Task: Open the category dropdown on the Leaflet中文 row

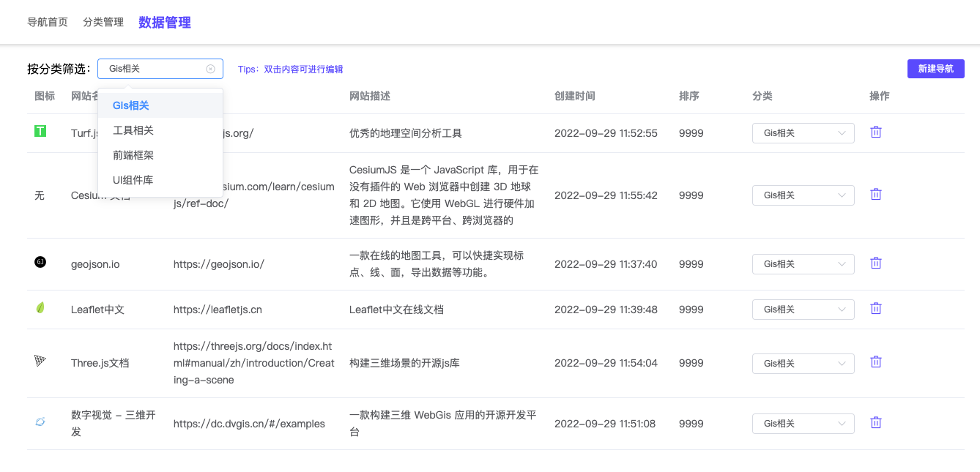Action: [x=803, y=309]
